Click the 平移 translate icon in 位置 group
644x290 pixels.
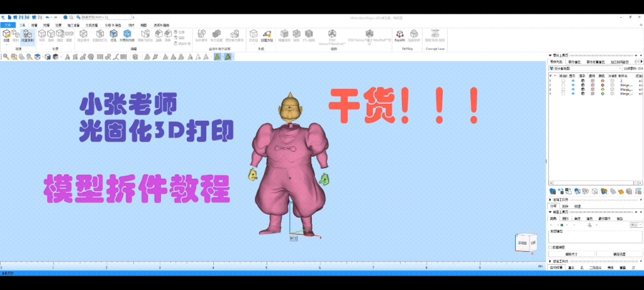[42, 35]
